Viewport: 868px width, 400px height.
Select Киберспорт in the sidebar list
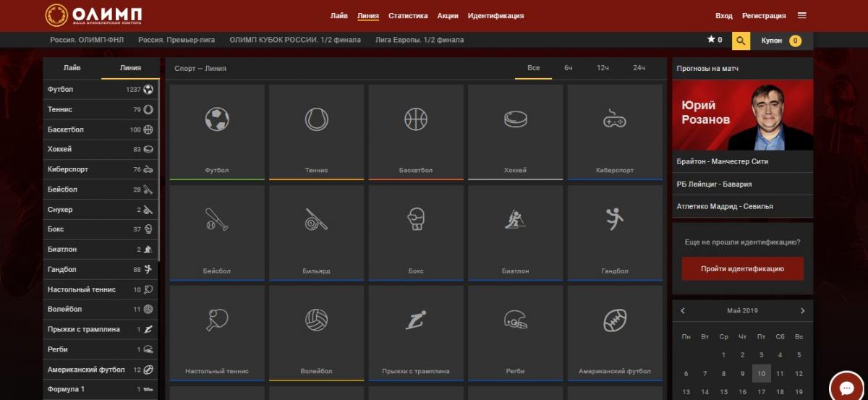coord(100,169)
